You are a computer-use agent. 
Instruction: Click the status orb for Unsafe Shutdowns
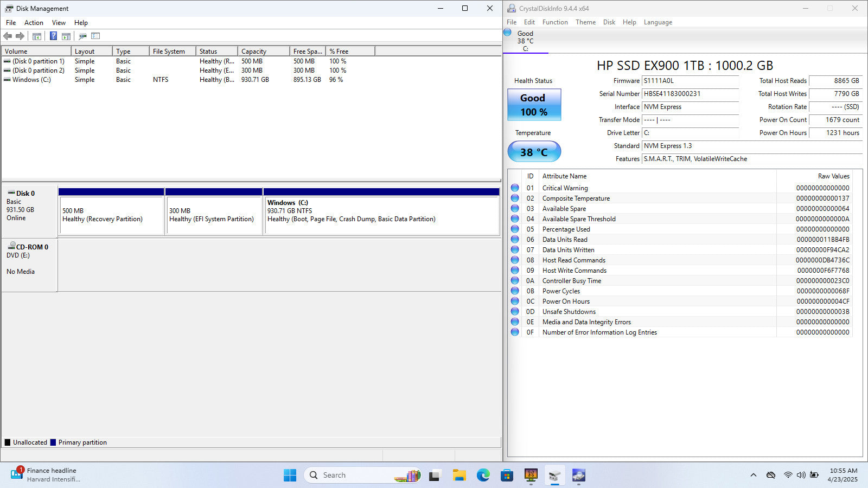tap(515, 311)
